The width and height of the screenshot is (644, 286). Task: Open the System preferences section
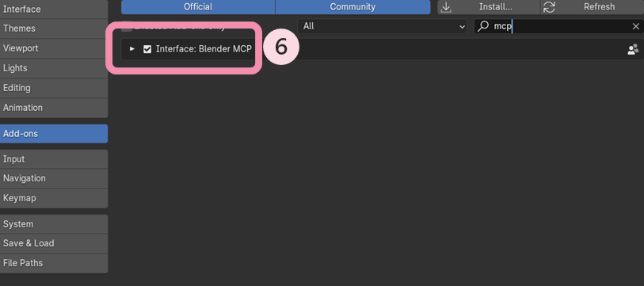click(54, 224)
